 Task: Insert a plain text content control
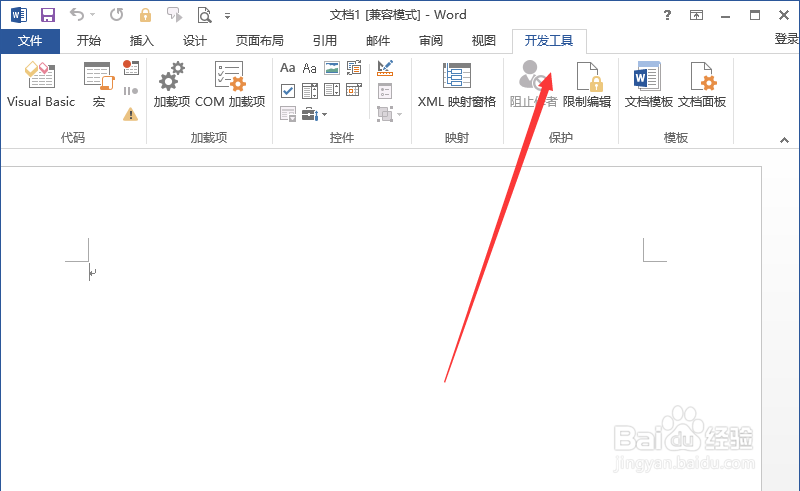pos(310,67)
